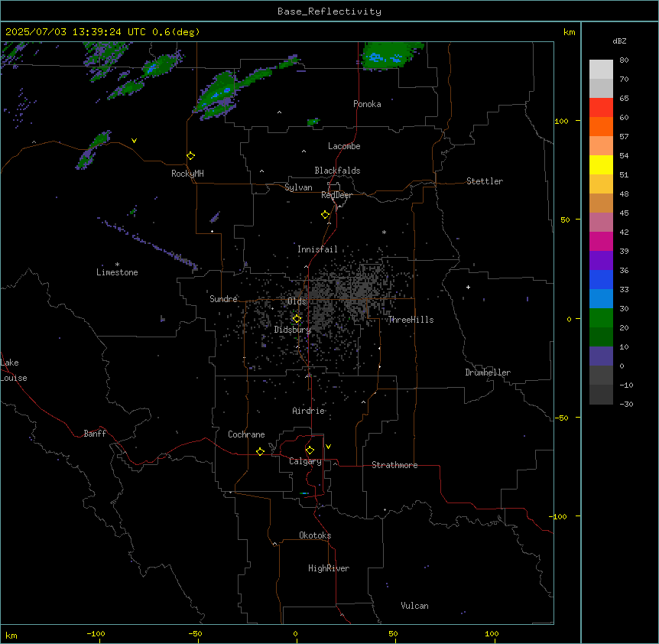The image size is (659, 644).
Task: Click the yellow v marker east of Calgary
Action: pos(328,447)
